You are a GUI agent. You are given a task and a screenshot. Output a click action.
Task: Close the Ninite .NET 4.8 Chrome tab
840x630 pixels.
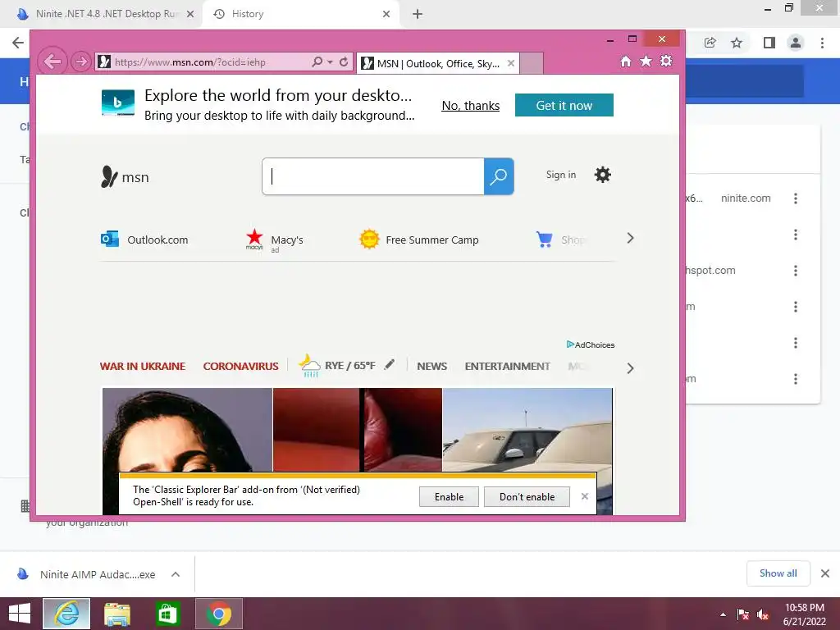(190, 14)
